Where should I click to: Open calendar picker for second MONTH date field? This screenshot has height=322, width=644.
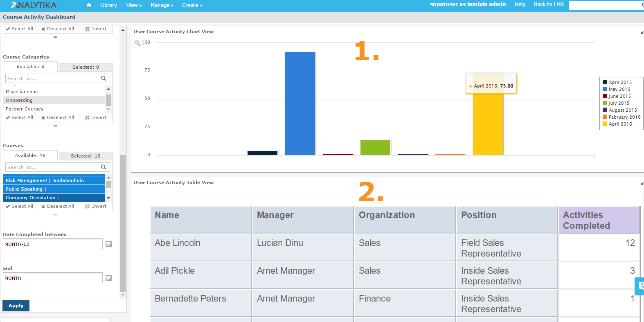(x=108, y=278)
